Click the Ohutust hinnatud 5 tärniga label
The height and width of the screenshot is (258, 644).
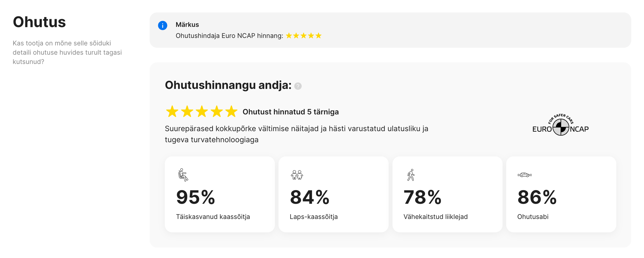[x=290, y=112]
